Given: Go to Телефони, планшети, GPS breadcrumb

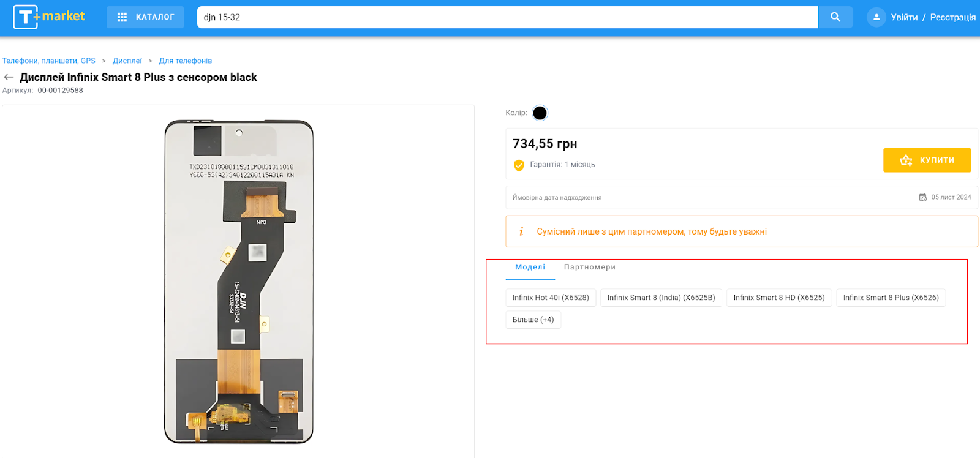Looking at the screenshot, I should pos(49,61).
